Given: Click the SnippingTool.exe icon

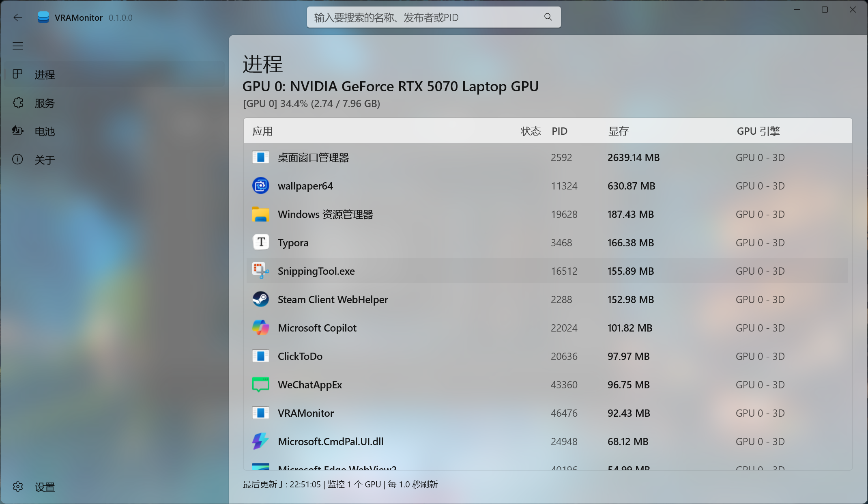Looking at the screenshot, I should (x=260, y=271).
